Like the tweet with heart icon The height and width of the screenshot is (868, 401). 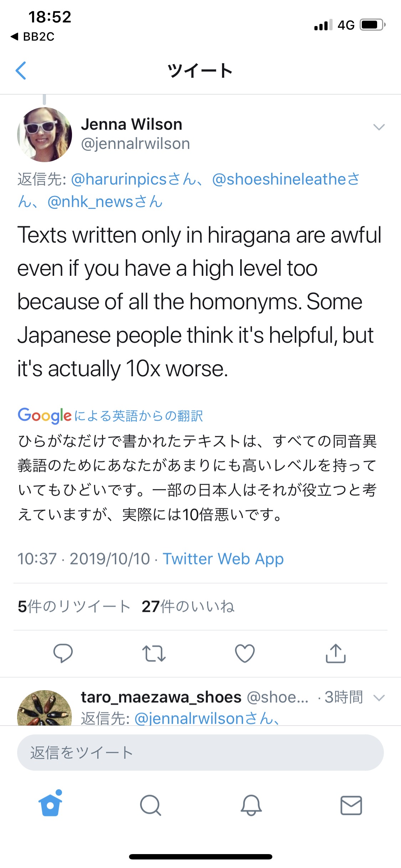[245, 653]
